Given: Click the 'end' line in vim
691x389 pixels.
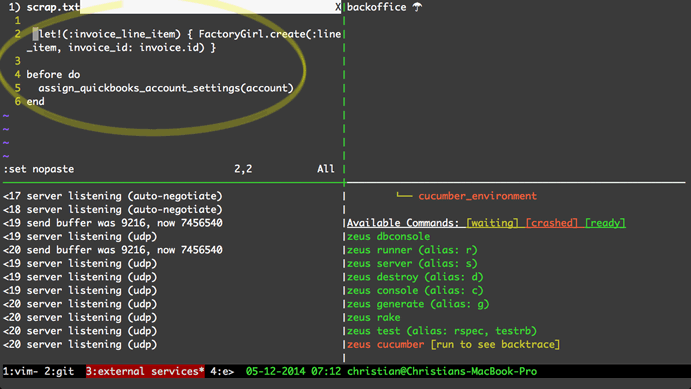Looking at the screenshot, I should [35, 102].
